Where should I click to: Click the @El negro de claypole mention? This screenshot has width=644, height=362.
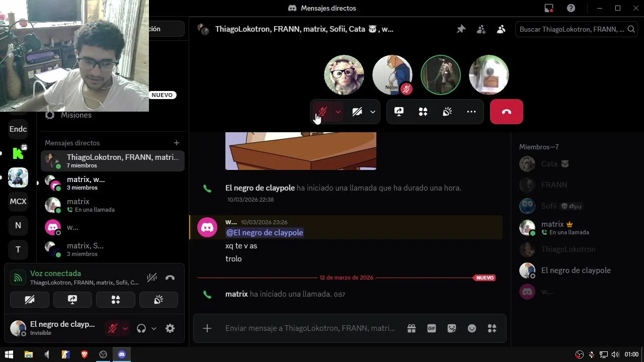pyautogui.click(x=265, y=233)
